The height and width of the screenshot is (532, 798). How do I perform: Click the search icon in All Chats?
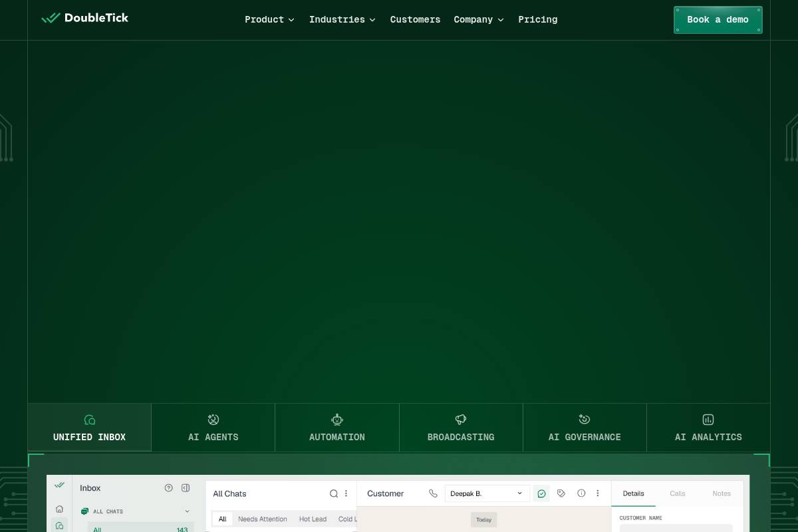point(334,493)
